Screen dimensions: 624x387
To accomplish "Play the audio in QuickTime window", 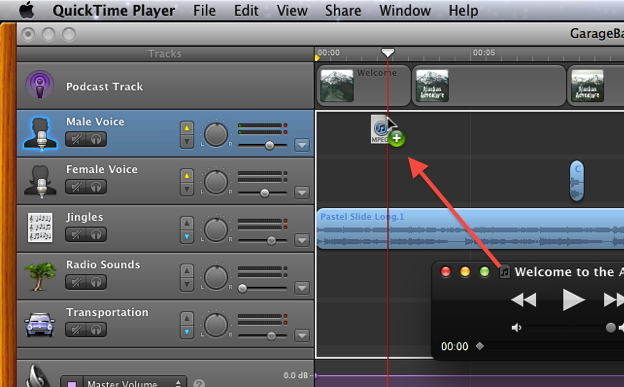I will point(573,300).
